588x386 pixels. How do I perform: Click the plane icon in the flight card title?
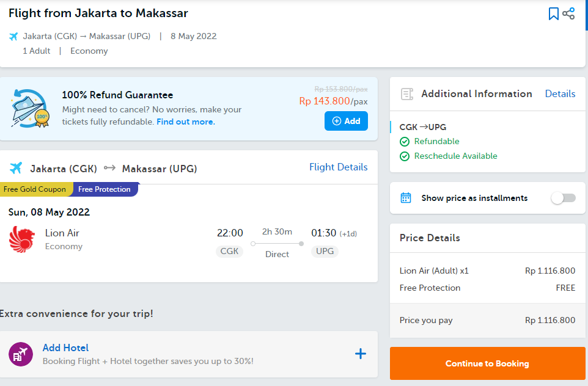(16, 169)
